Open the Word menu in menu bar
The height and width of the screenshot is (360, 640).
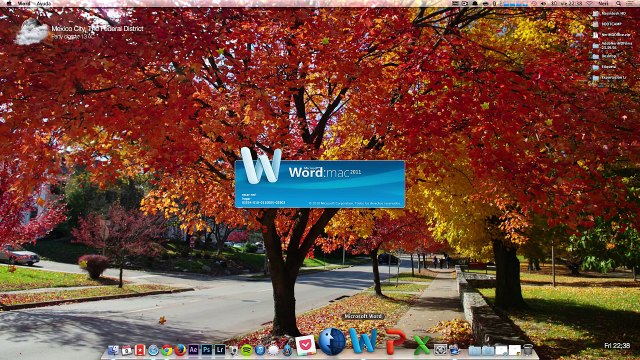point(24,3)
